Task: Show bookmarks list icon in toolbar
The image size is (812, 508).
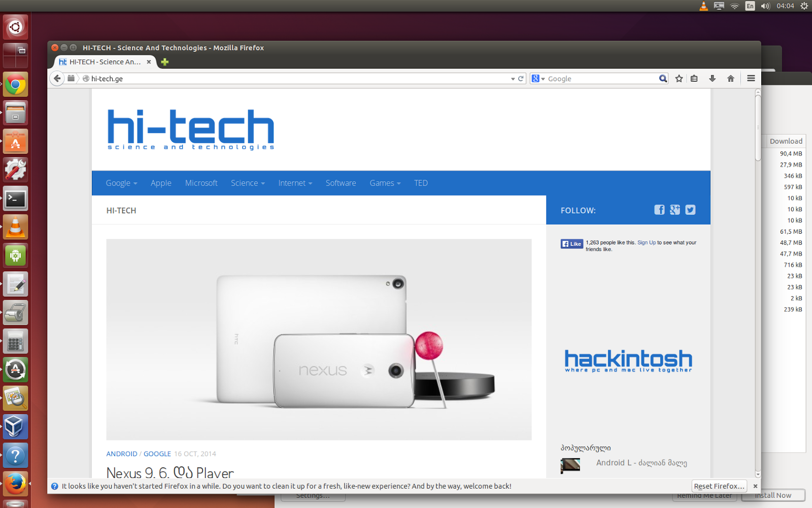Action: [694, 79]
